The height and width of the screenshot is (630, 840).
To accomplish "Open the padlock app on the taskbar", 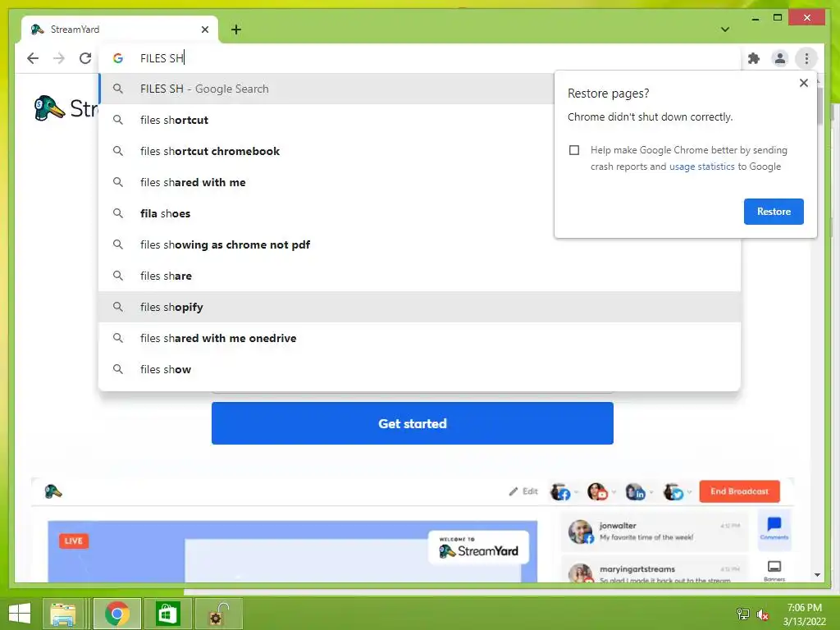I will [218, 614].
